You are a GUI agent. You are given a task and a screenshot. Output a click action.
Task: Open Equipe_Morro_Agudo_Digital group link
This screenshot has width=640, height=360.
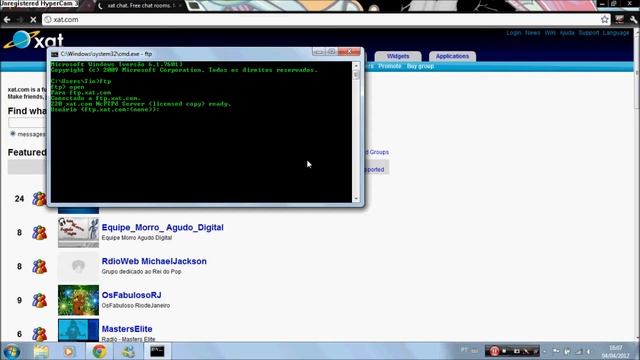tap(162, 227)
